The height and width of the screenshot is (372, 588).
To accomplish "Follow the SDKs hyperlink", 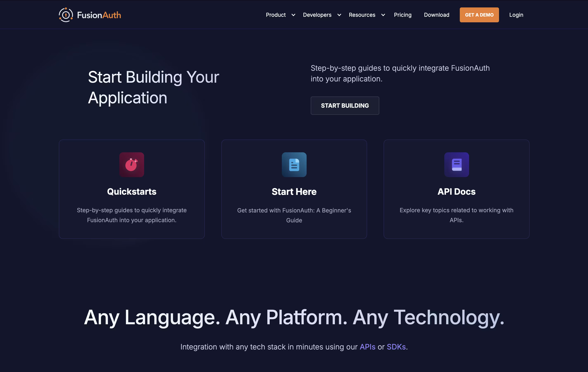I will (396, 347).
